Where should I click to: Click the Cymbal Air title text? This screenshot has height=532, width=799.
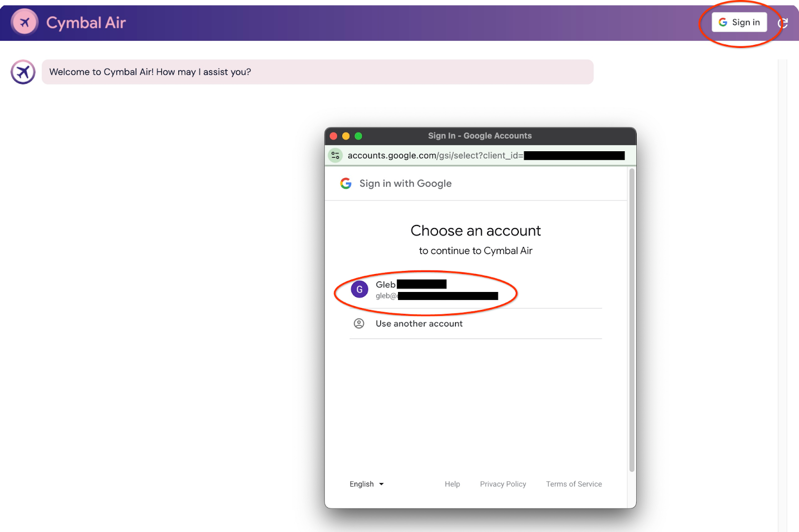tap(86, 23)
